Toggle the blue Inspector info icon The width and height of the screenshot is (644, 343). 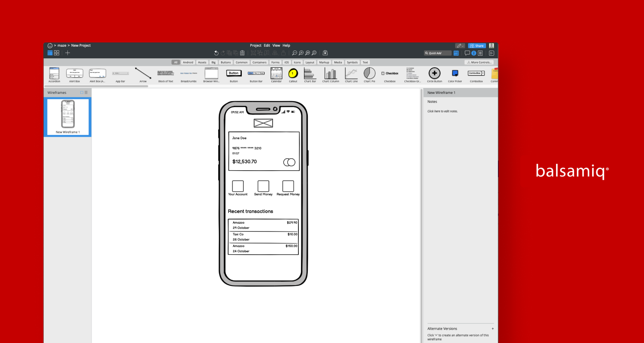[474, 53]
